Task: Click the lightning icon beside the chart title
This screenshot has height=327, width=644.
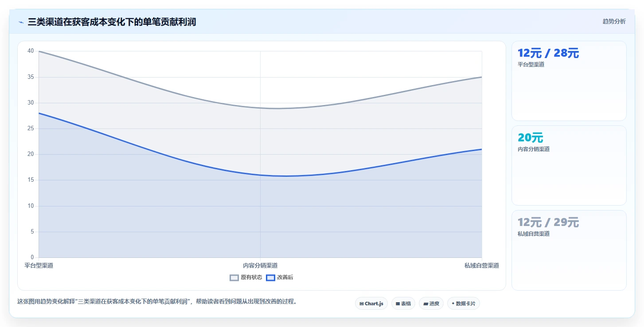Action: 21,22
